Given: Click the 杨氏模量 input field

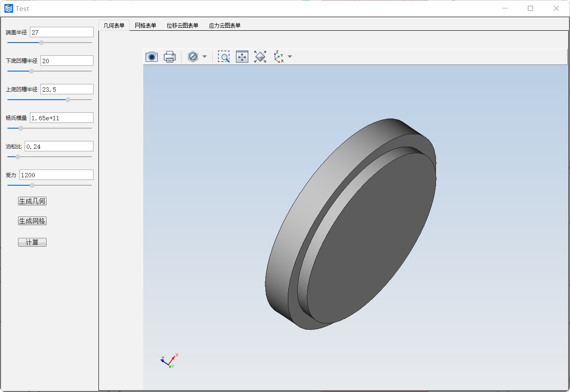Looking at the screenshot, I should [62, 118].
